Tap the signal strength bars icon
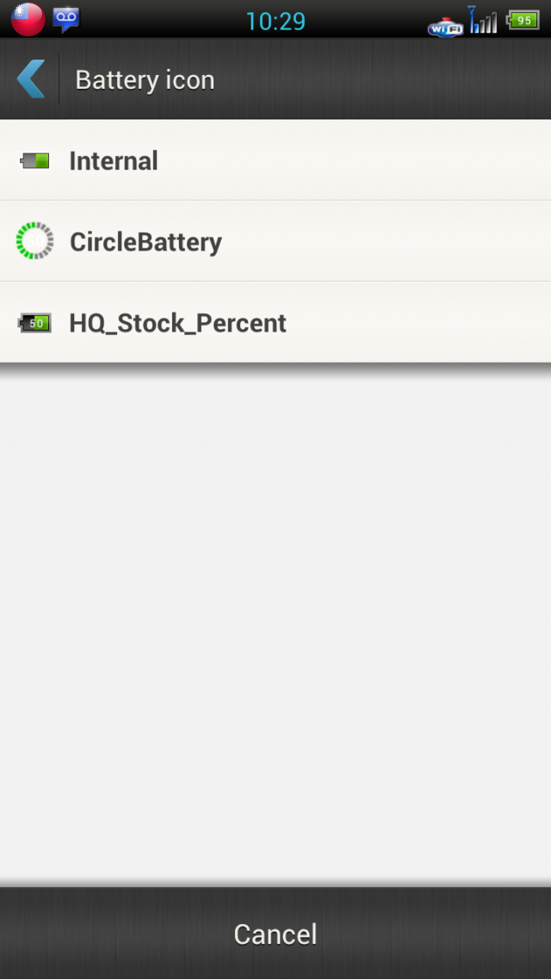The width and height of the screenshot is (551, 980). pos(483,19)
